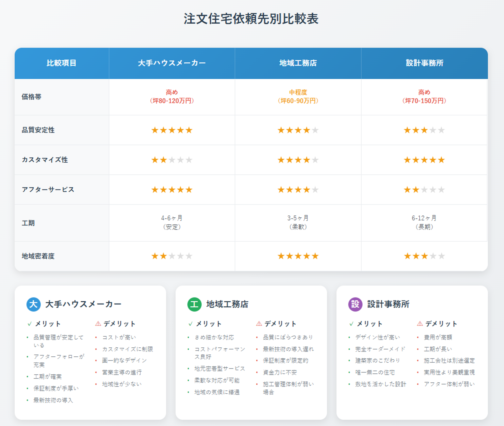Click the 注文住宅依頼先別比較表 page title
Image resolution: width=504 pixels, height=426 pixels.
pyautogui.click(x=251, y=19)
